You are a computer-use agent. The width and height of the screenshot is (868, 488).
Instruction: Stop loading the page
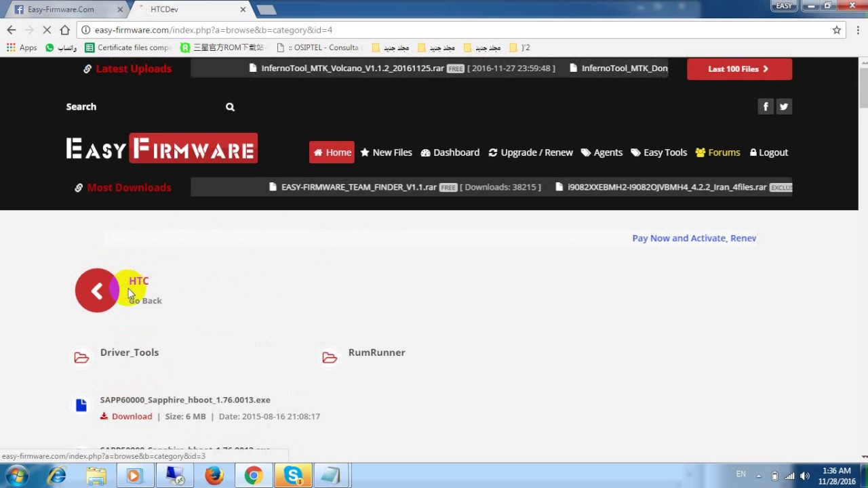[47, 30]
